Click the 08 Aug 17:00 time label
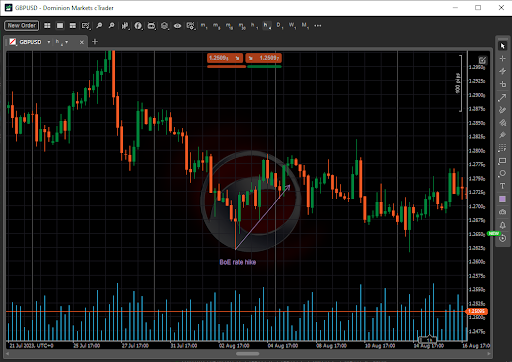The image size is (512, 362). click(331, 346)
